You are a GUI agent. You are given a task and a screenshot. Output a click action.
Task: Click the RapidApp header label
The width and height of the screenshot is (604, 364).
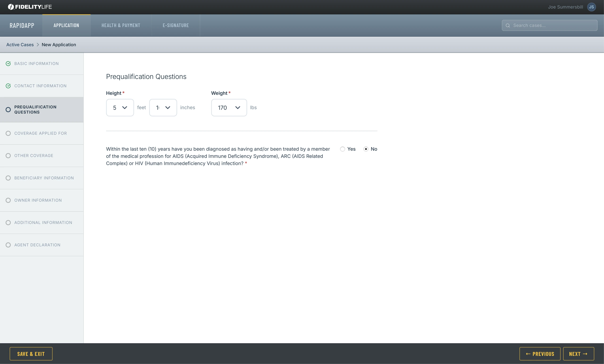22,25
